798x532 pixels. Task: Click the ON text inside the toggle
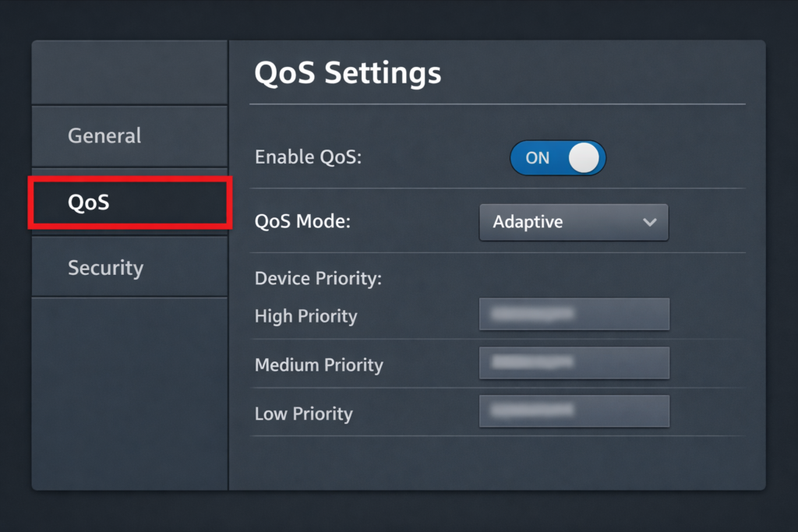click(538, 158)
